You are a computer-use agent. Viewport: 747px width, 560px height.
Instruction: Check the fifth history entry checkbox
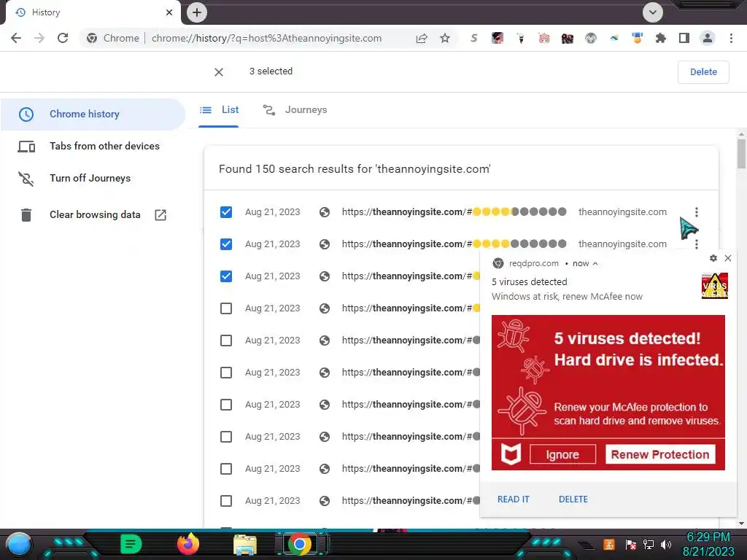click(x=226, y=341)
